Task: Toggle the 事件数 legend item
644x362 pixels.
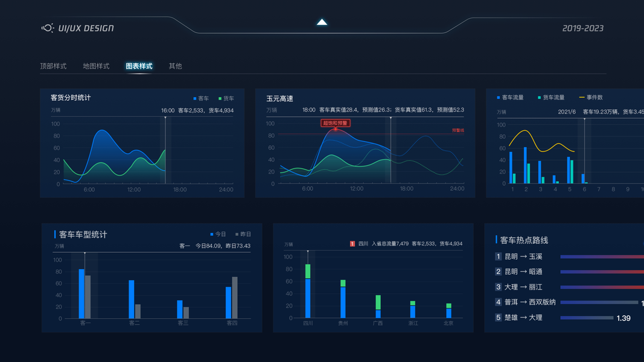Action: pos(591,97)
